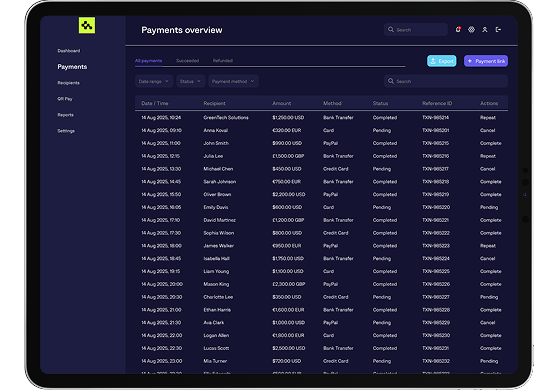This screenshot has height=391, width=560.
Task: Switch to the Refunded tab
Action: [222, 61]
